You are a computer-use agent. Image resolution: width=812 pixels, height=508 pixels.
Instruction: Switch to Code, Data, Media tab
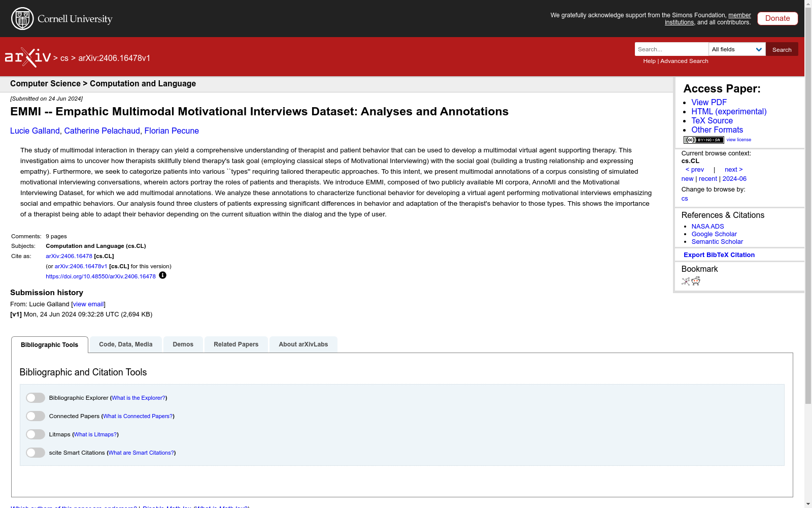pyautogui.click(x=126, y=344)
